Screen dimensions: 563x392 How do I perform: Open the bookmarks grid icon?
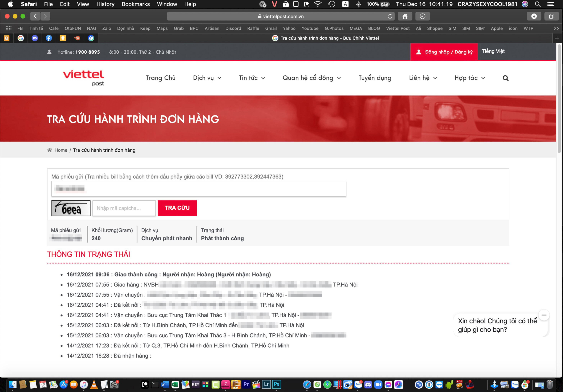pos(9,28)
